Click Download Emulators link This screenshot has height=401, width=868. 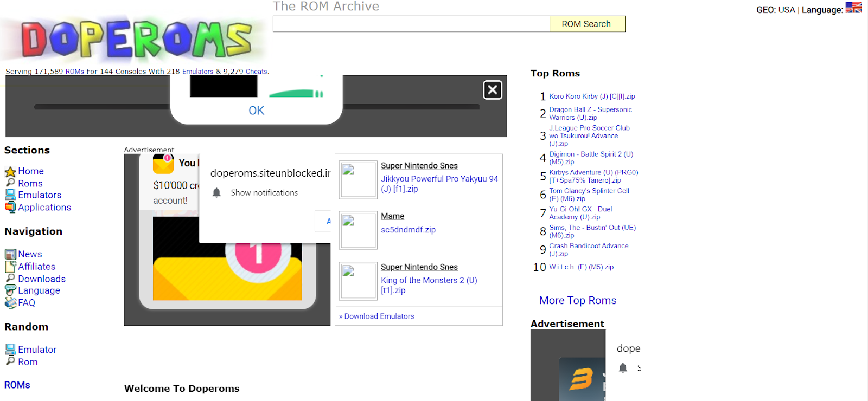379,316
